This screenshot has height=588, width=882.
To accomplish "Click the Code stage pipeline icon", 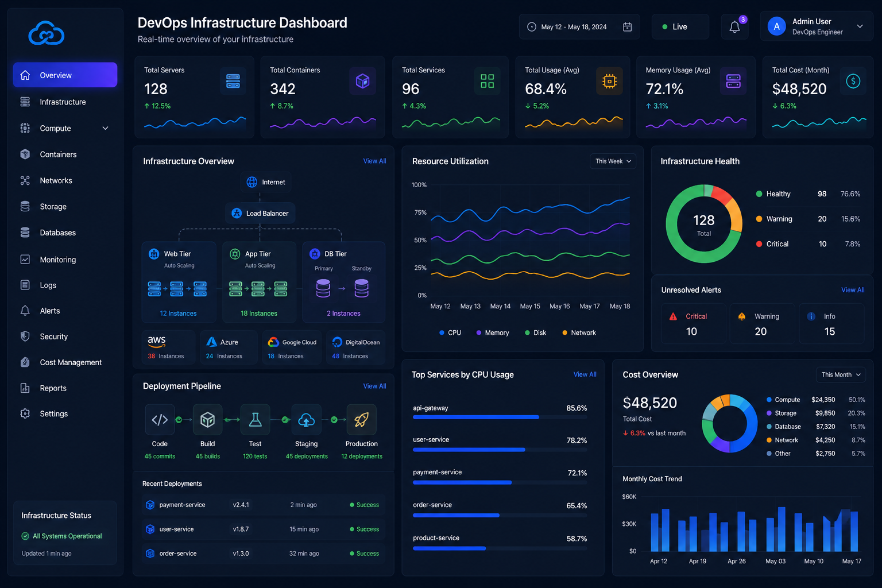I will pos(160,420).
